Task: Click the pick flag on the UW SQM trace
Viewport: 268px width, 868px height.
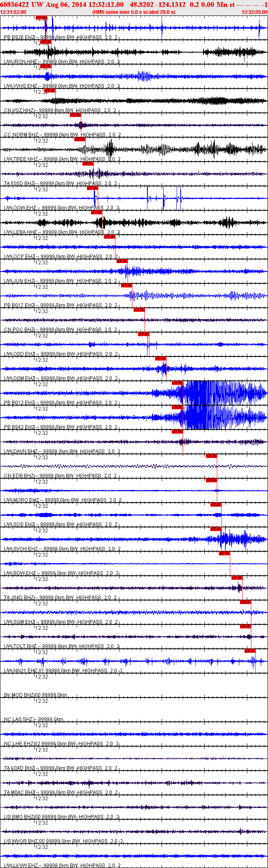Action: click(x=245, y=602)
